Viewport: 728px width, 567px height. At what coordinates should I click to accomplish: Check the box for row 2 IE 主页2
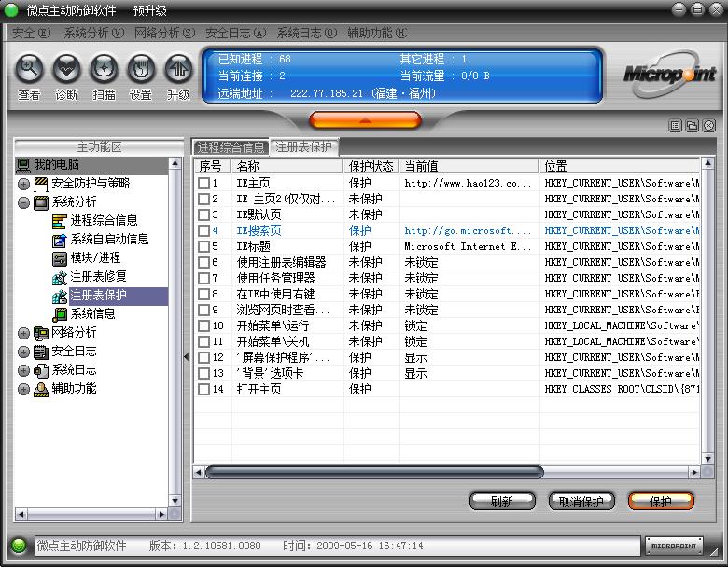[x=203, y=199]
